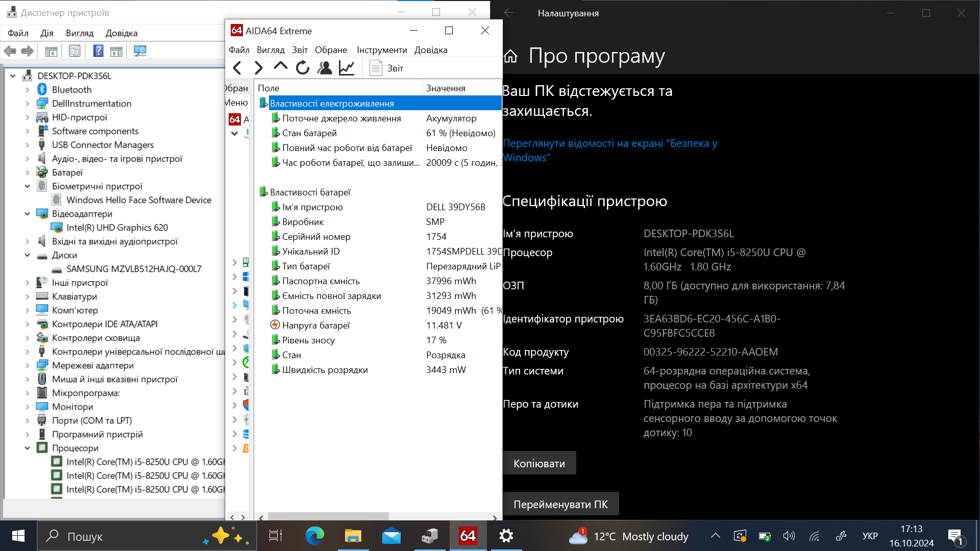Click the Звіт report button in AIDA64 toolbar

pos(386,68)
